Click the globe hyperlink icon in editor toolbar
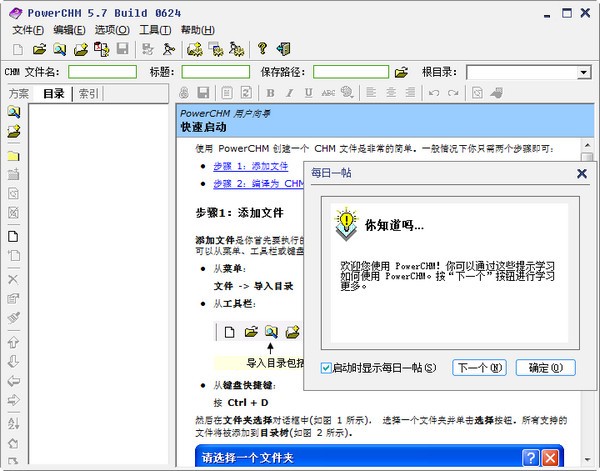 pos(347,93)
